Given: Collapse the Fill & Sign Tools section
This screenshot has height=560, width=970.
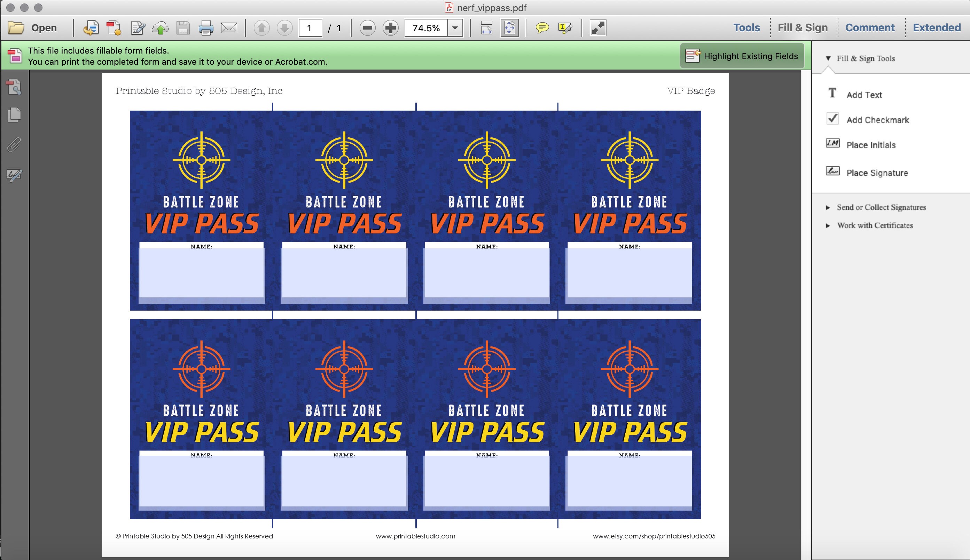Looking at the screenshot, I should 828,58.
